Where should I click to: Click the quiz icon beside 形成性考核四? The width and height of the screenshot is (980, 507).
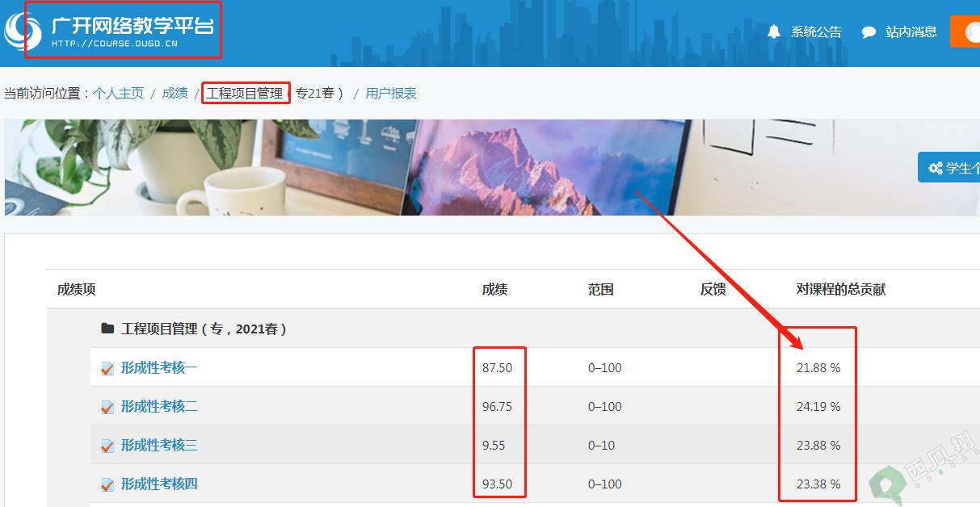pyautogui.click(x=107, y=485)
